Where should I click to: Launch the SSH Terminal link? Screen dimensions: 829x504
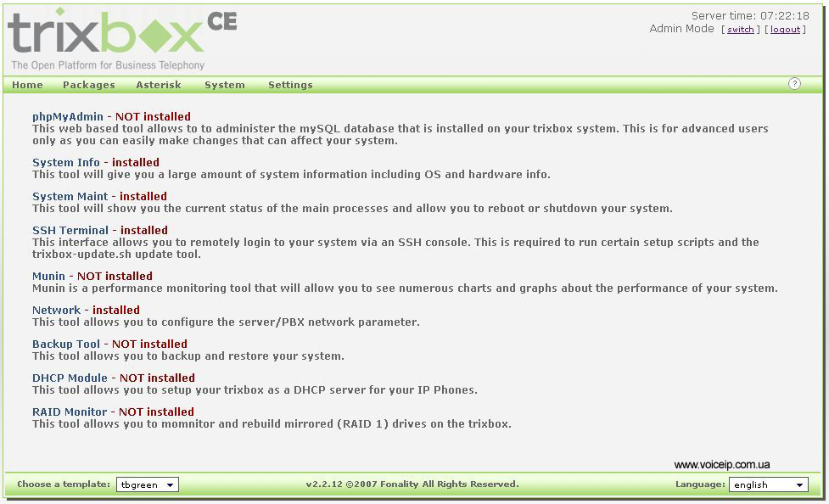click(x=70, y=230)
